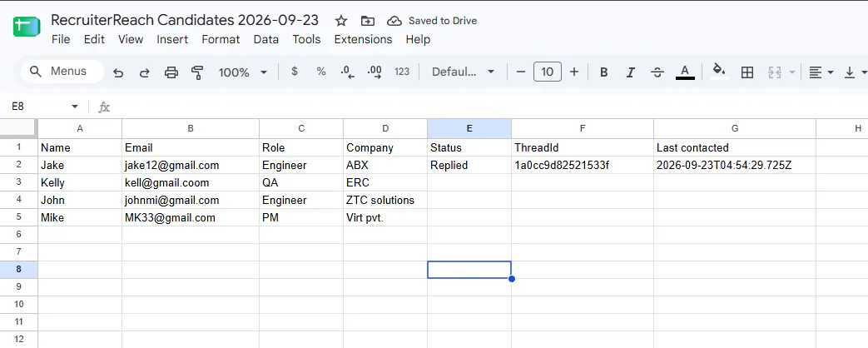Open the Edit menu
Image resolution: width=868 pixels, height=348 pixels.
pos(94,39)
